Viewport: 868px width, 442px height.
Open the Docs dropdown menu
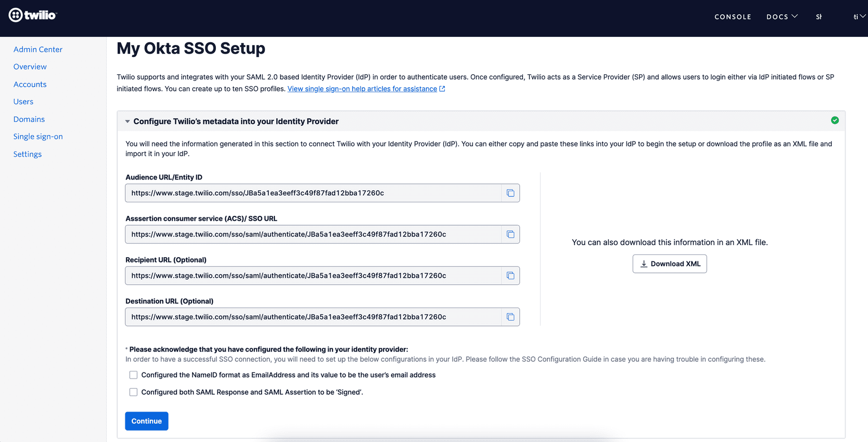click(x=782, y=17)
